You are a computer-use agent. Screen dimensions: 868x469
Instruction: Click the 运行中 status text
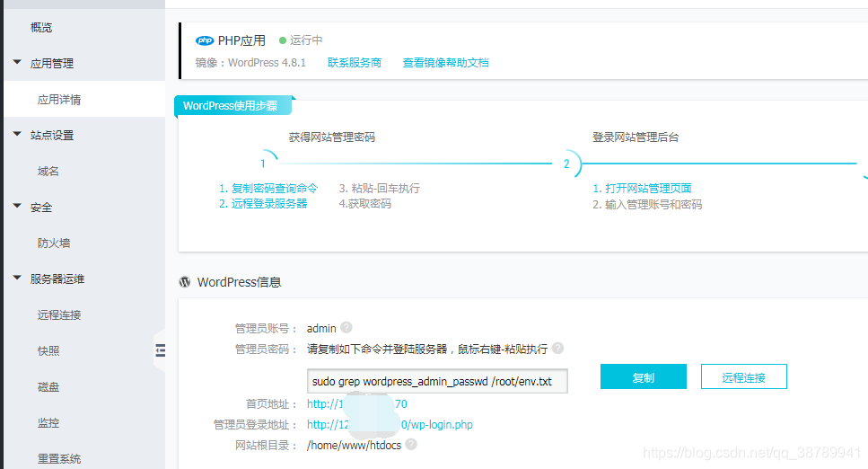(x=306, y=40)
